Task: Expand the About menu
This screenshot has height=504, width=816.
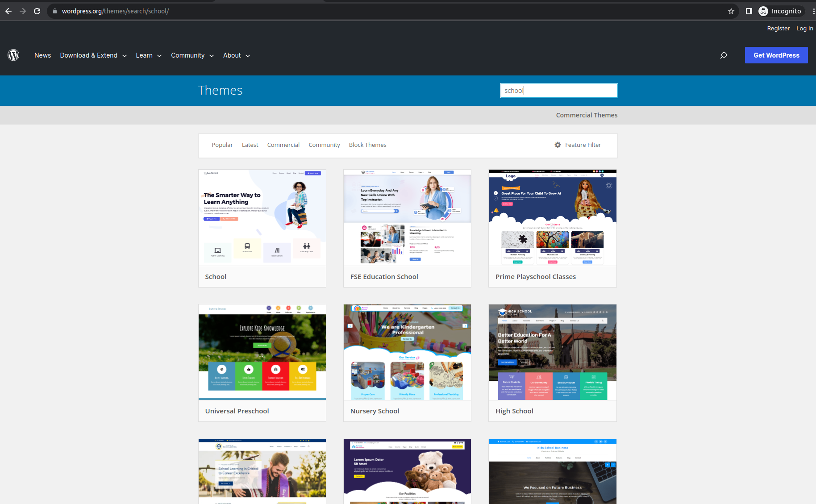Action: tap(237, 55)
